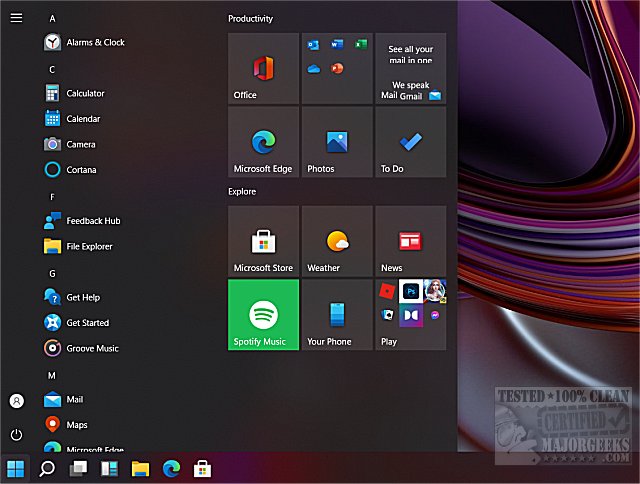640x484 pixels.
Task: Open the Mail live tile
Action: [x=410, y=68]
